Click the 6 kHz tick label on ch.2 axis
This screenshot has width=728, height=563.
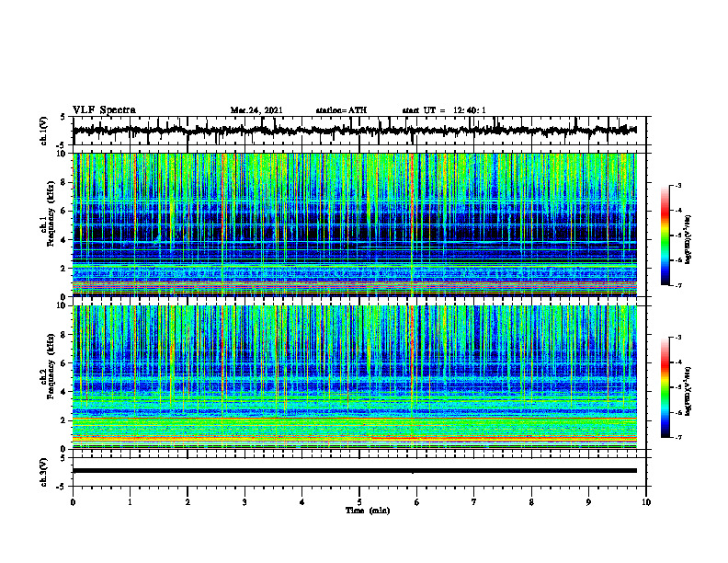63,363
